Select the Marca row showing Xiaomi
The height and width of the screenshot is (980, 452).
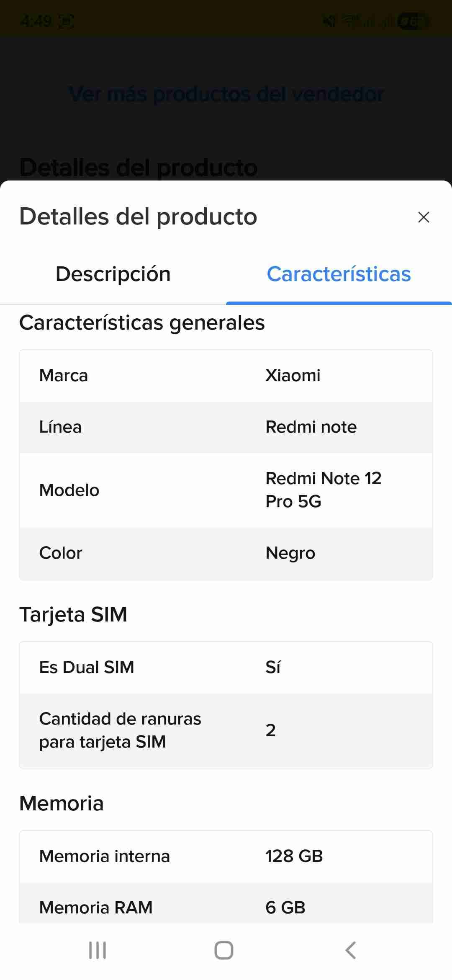tap(226, 375)
